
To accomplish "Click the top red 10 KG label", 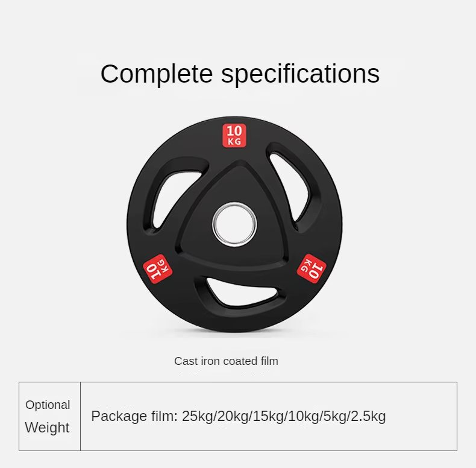I will [235, 135].
